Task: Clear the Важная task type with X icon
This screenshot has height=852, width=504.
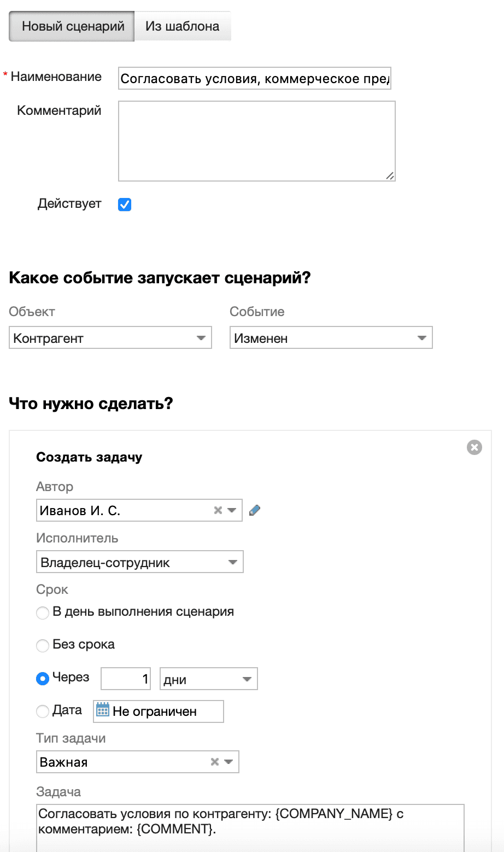Action: click(214, 761)
